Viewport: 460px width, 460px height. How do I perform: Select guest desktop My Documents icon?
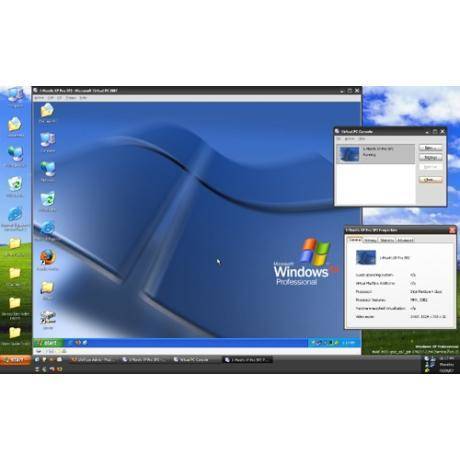click(47, 113)
